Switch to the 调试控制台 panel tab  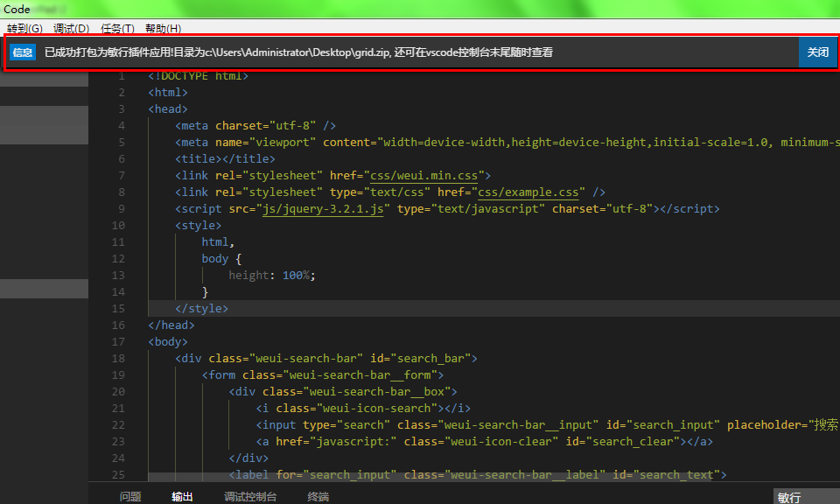coord(250,496)
